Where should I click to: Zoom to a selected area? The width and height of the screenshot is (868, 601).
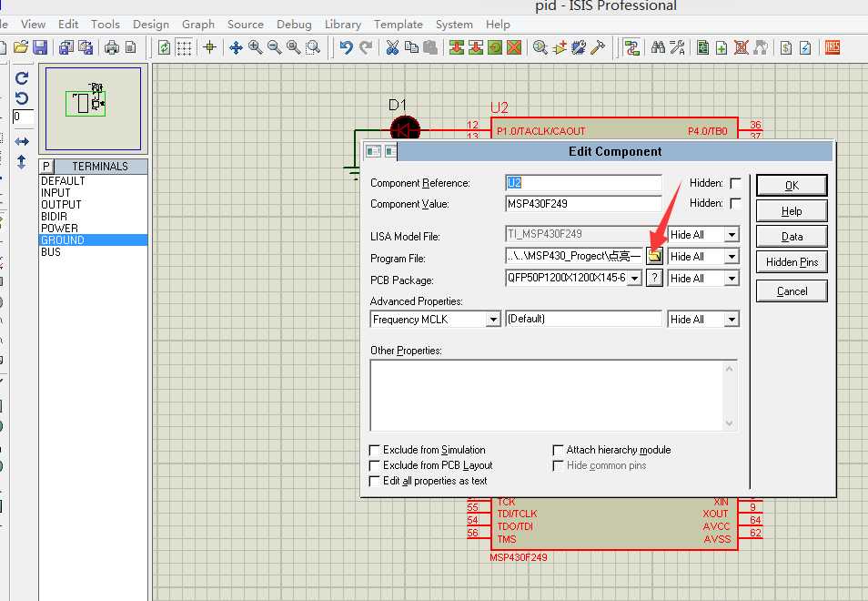[x=313, y=47]
